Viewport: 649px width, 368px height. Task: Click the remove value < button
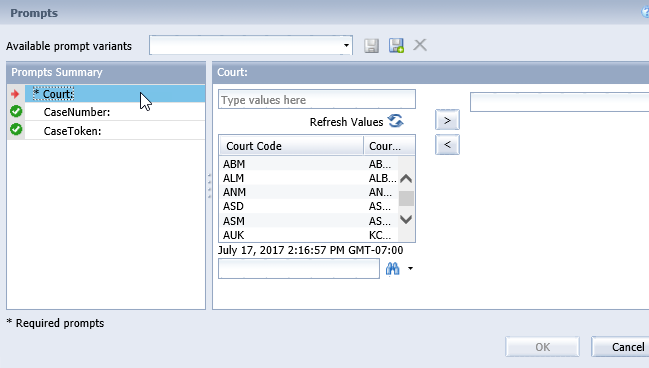[x=447, y=145]
